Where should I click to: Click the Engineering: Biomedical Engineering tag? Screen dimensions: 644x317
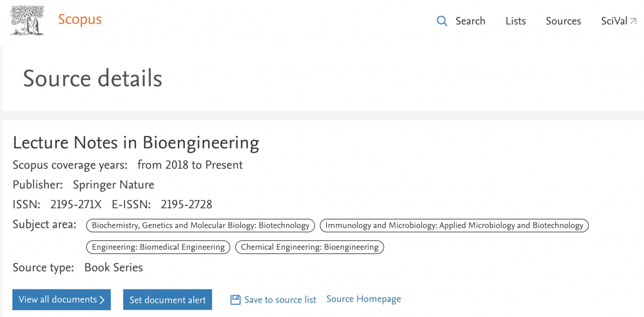(x=158, y=247)
